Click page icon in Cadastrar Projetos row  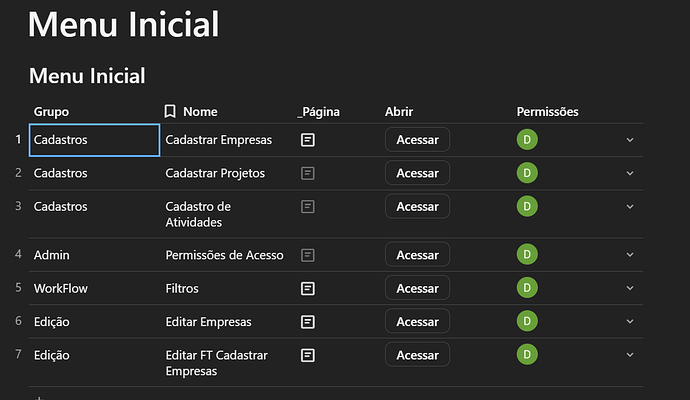coord(308,173)
